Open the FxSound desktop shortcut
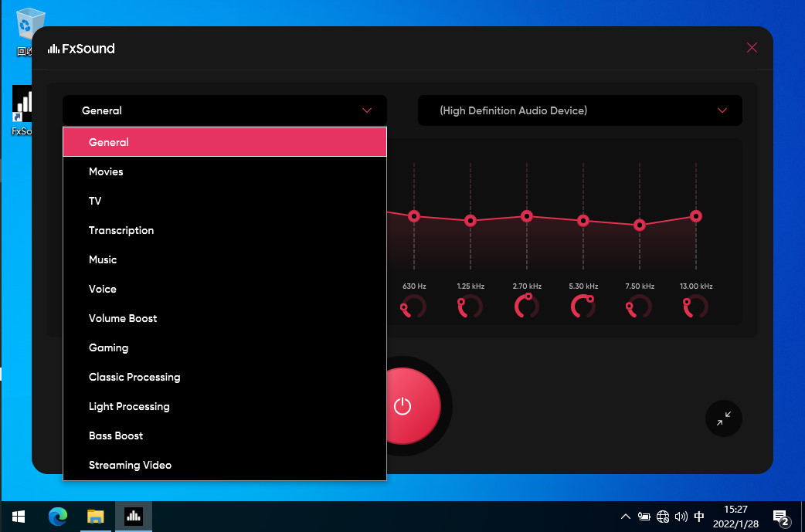 click(22, 110)
